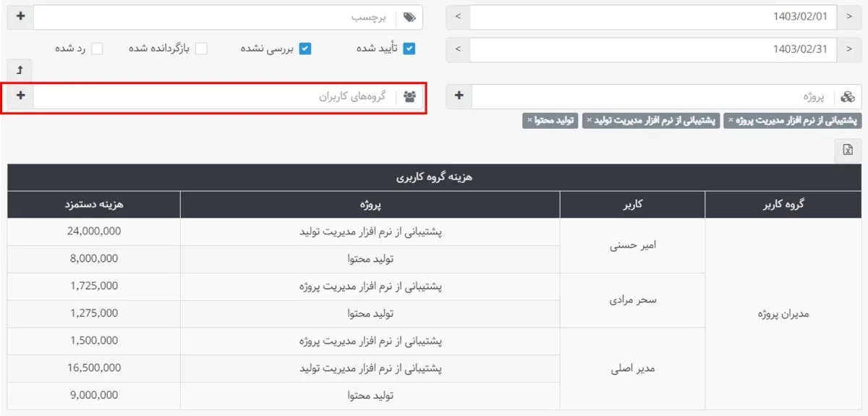
Task: Click the tag icon beside برچسب field
Action: 410,17
